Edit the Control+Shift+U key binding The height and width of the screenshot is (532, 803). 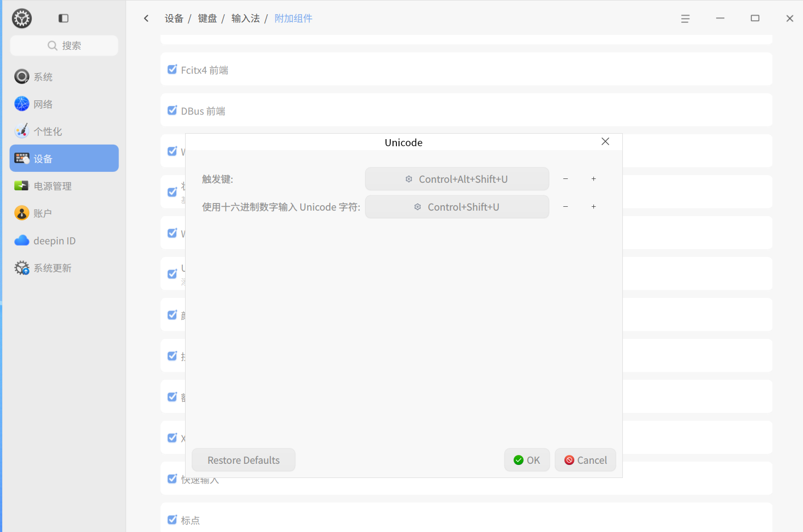457,207
